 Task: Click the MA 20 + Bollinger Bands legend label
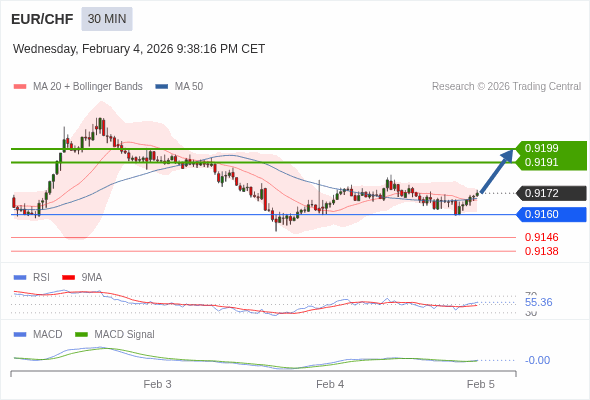88,87
